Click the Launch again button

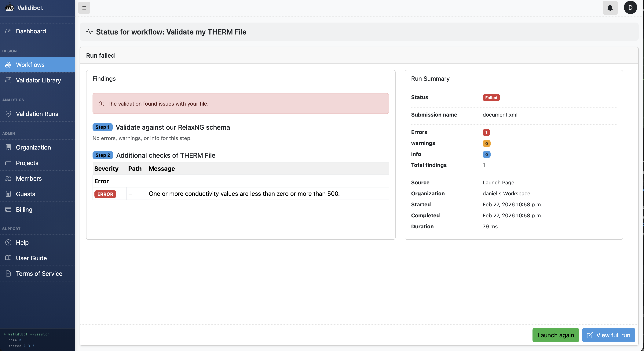coord(555,335)
